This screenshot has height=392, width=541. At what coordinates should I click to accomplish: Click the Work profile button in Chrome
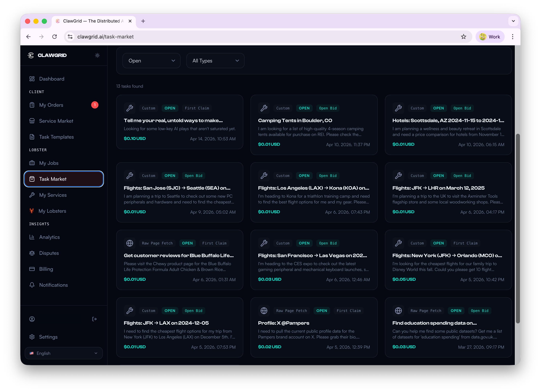click(x=490, y=37)
